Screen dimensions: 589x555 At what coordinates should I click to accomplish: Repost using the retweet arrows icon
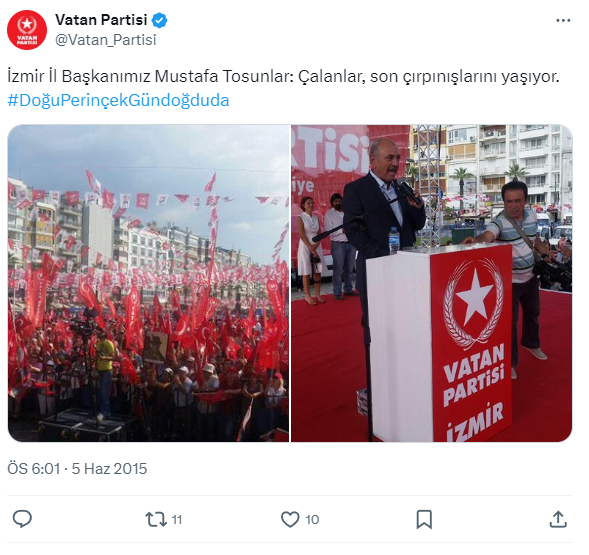click(x=156, y=519)
